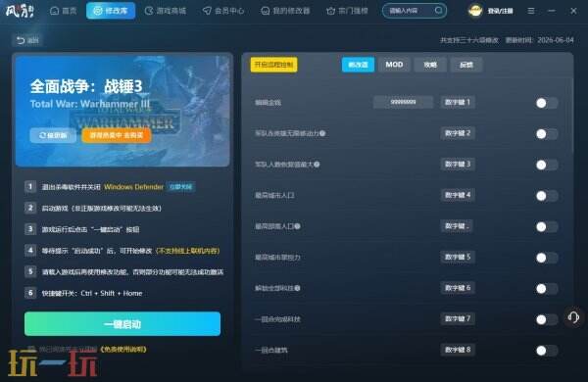Click the cheat list vertical scrollbar
Image resolution: width=588 pixels, height=382 pixels.
(x=572, y=117)
